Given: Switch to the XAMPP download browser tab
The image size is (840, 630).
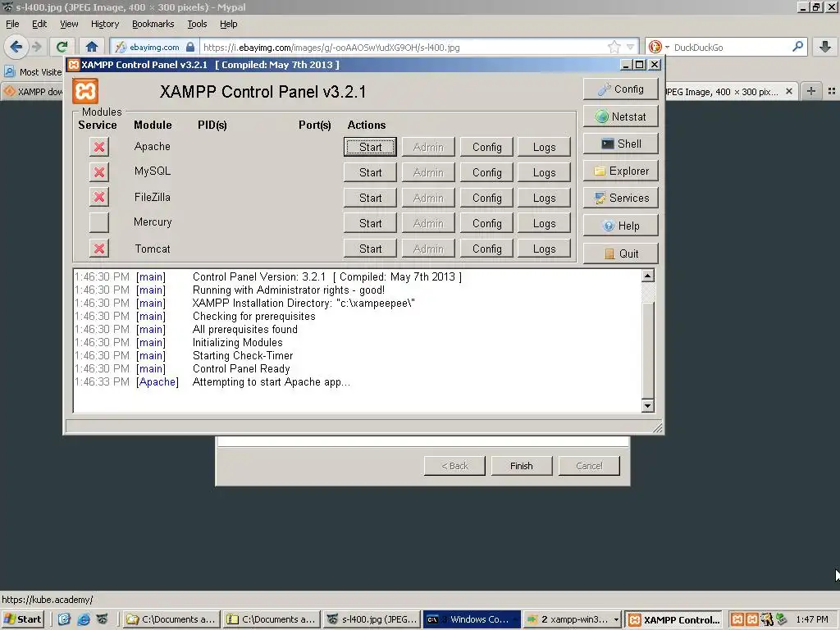Looking at the screenshot, I should [x=33, y=92].
